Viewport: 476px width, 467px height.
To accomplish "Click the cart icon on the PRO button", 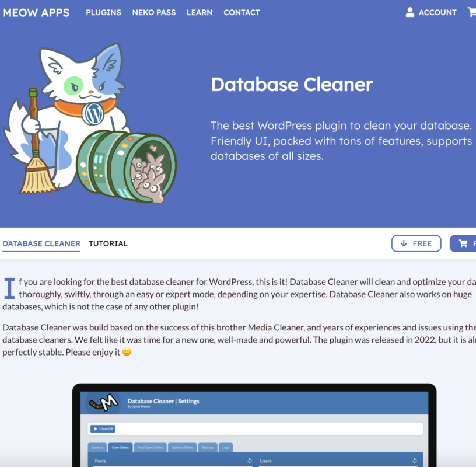I will pyautogui.click(x=464, y=243).
